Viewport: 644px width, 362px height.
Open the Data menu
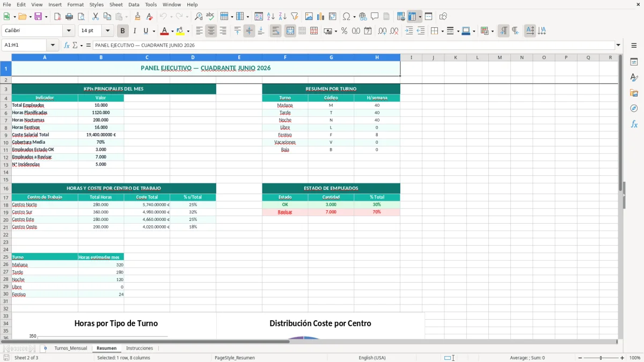134,4
